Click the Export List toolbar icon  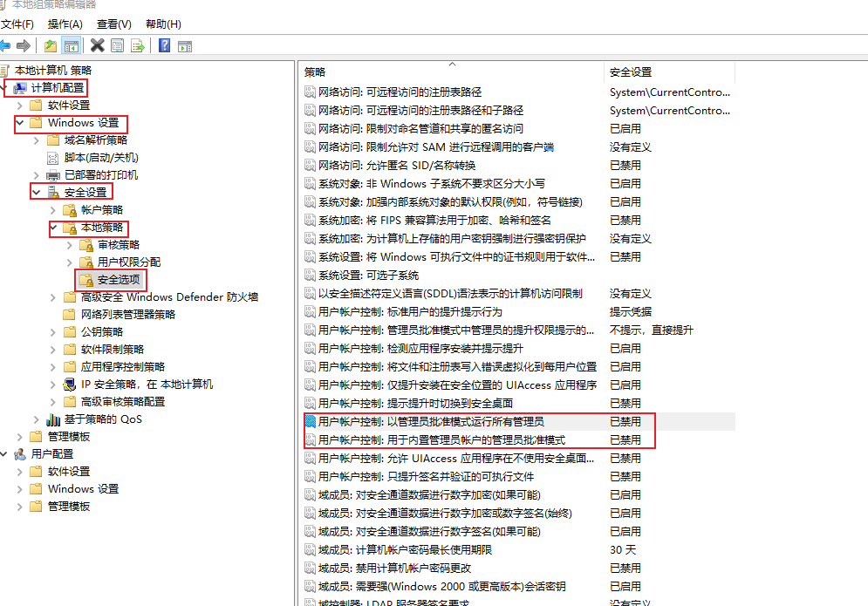coord(137,46)
